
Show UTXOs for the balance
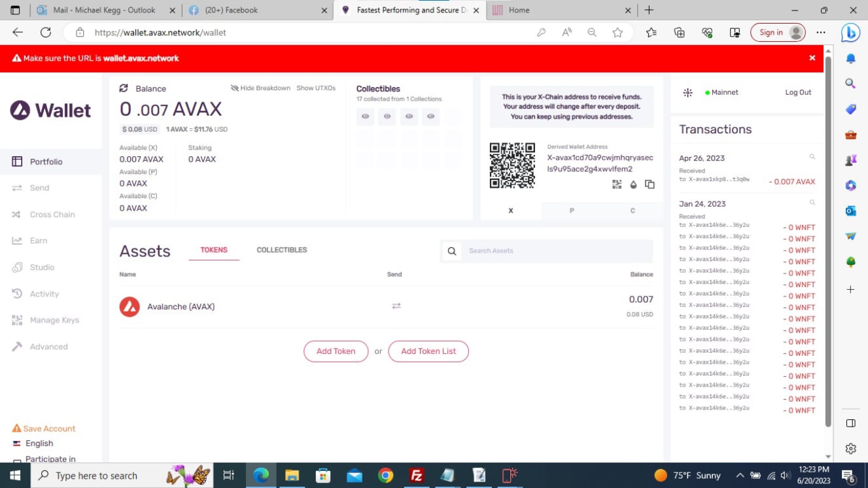point(316,88)
